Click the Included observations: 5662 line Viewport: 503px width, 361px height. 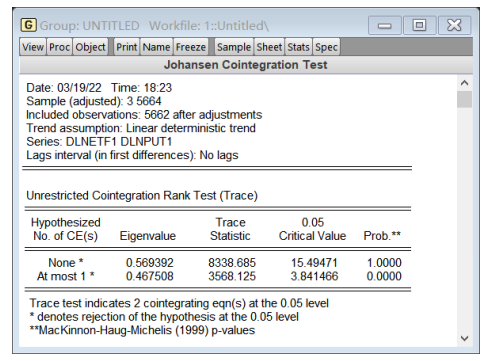(144, 115)
